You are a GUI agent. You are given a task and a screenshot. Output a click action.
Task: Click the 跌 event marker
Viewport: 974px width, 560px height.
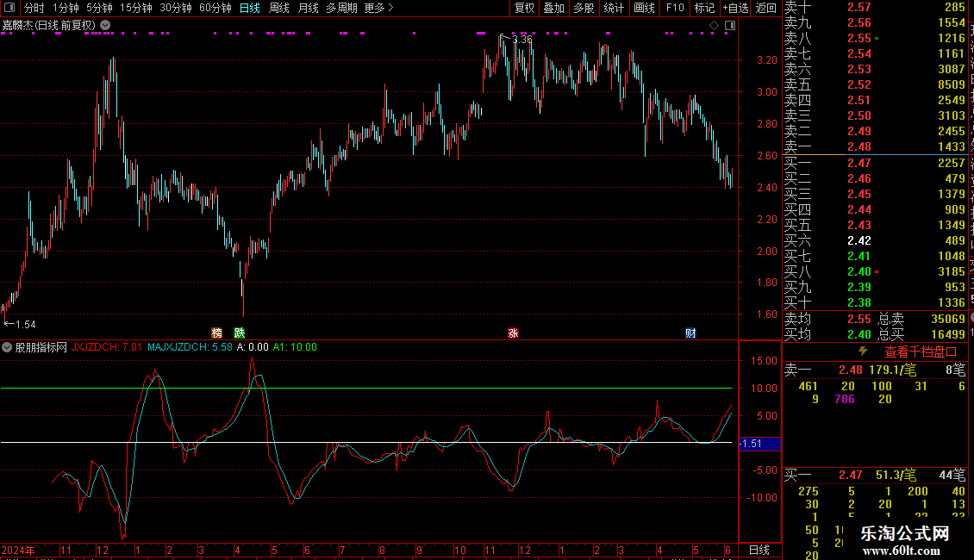point(239,333)
